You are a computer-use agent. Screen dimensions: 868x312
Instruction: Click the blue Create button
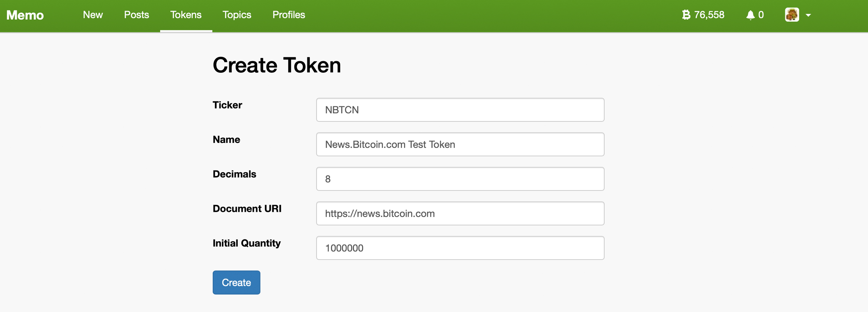tap(236, 283)
